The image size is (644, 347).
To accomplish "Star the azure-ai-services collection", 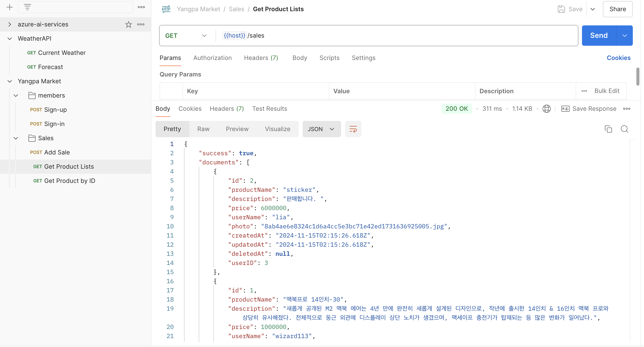I will pyautogui.click(x=128, y=24).
